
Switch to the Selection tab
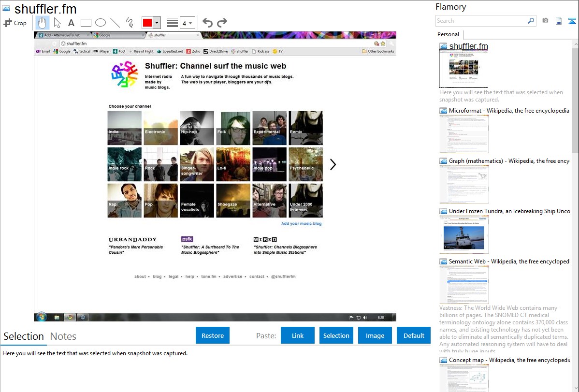click(24, 336)
